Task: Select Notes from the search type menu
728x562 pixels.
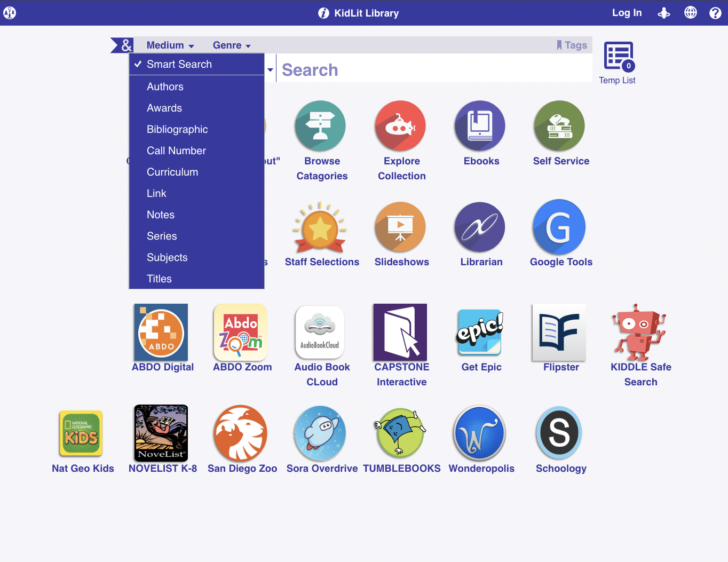Action: pos(196,215)
